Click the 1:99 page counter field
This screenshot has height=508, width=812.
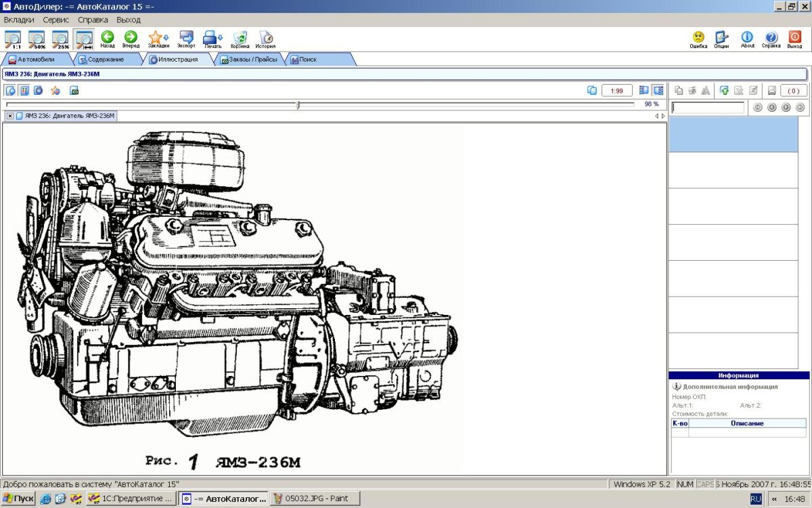coord(617,90)
